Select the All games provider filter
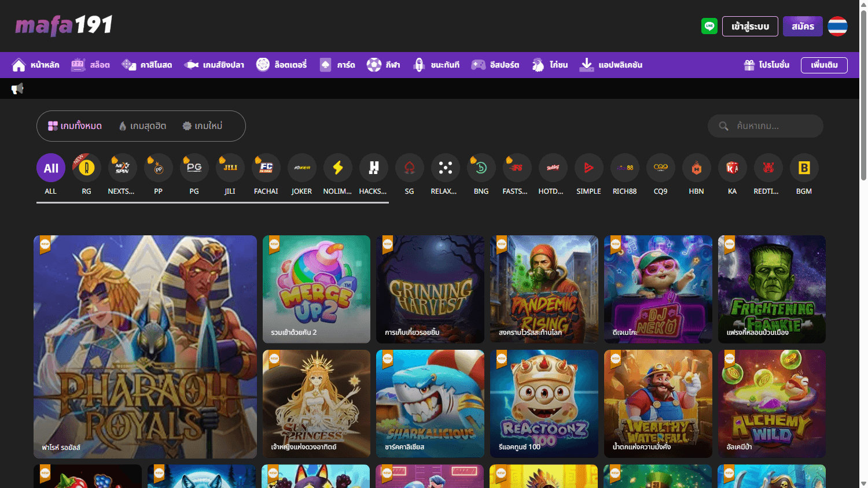Image resolution: width=868 pixels, height=488 pixels. (50, 168)
